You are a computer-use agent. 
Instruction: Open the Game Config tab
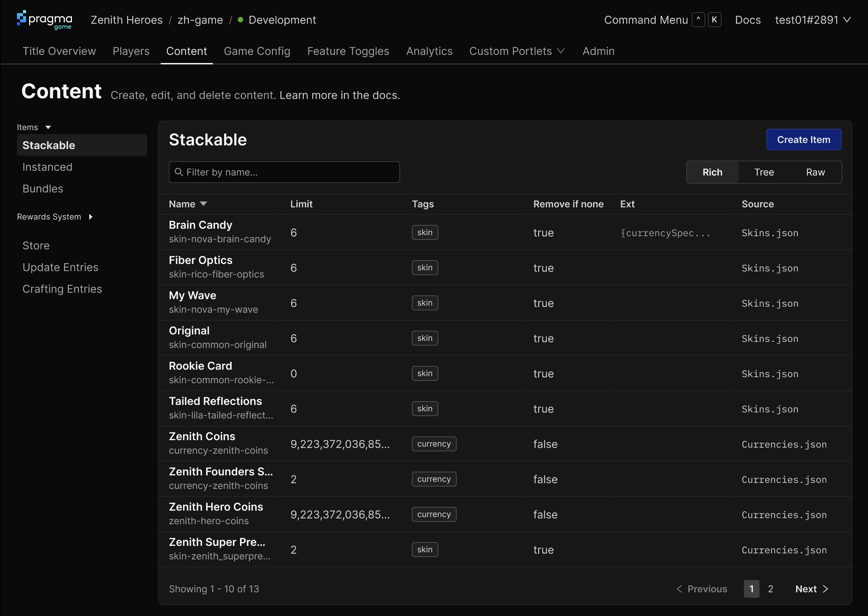[257, 51]
